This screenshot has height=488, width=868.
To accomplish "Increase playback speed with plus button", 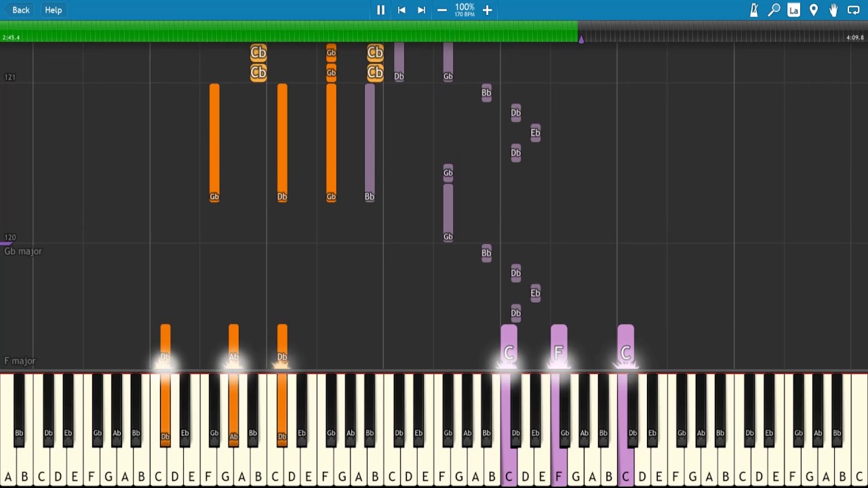I will (487, 10).
